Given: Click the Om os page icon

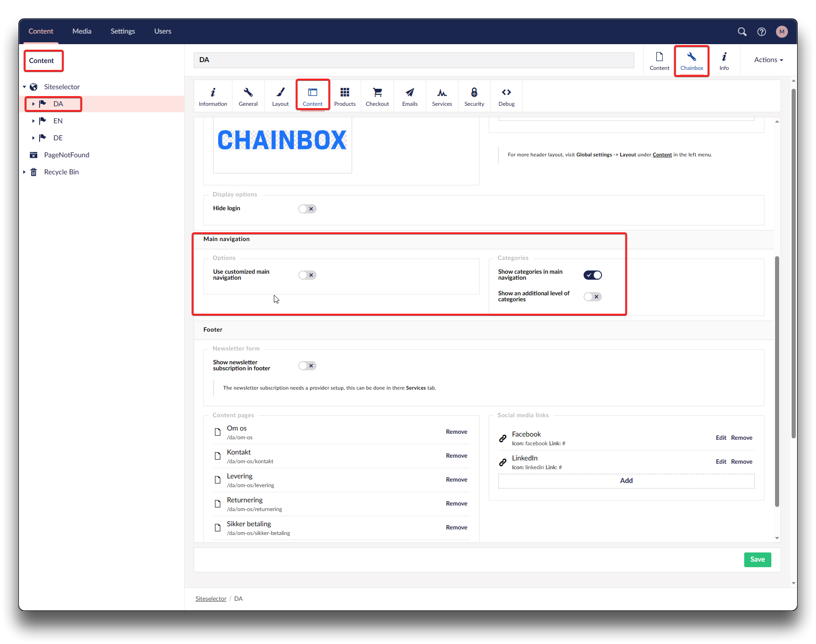Looking at the screenshot, I should click(218, 432).
